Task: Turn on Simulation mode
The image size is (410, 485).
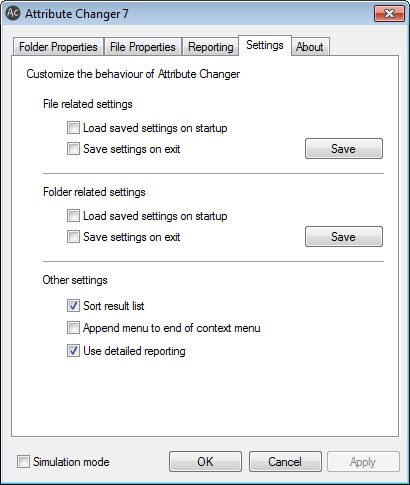Action: (23, 462)
